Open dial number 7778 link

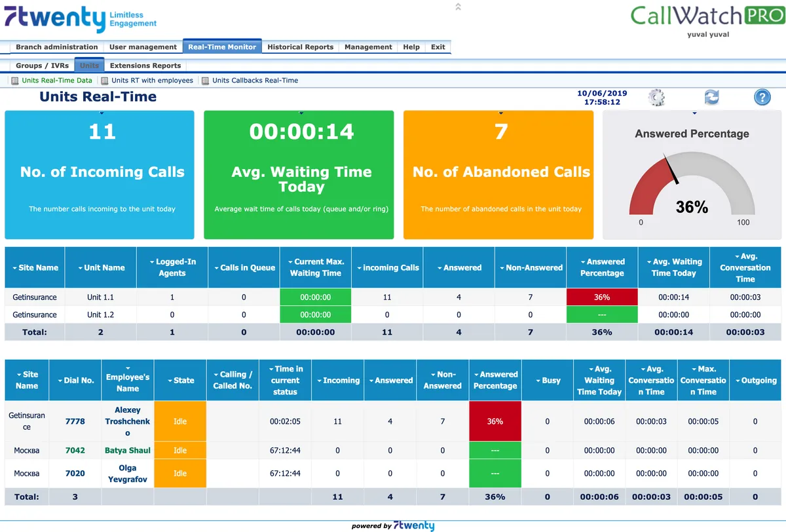click(x=75, y=421)
